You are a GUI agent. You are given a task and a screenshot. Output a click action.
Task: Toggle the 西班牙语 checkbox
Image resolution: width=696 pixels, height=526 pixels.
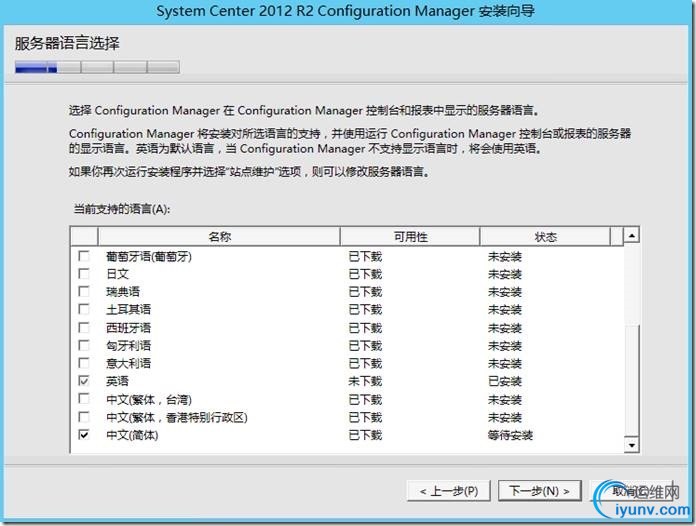pos(84,328)
